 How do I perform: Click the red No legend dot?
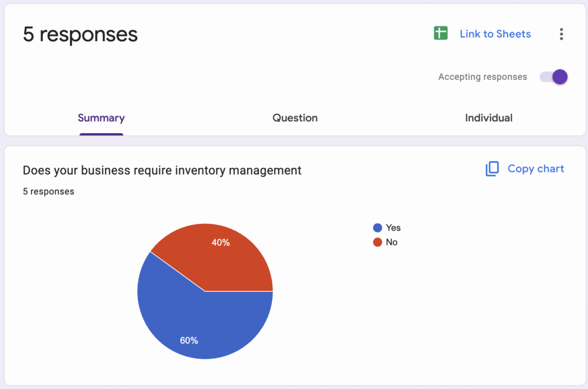[377, 242]
